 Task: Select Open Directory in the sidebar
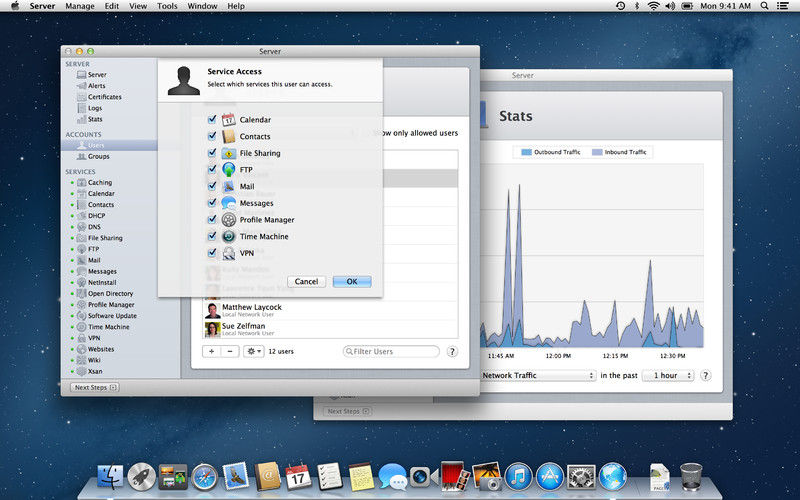[x=109, y=294]
